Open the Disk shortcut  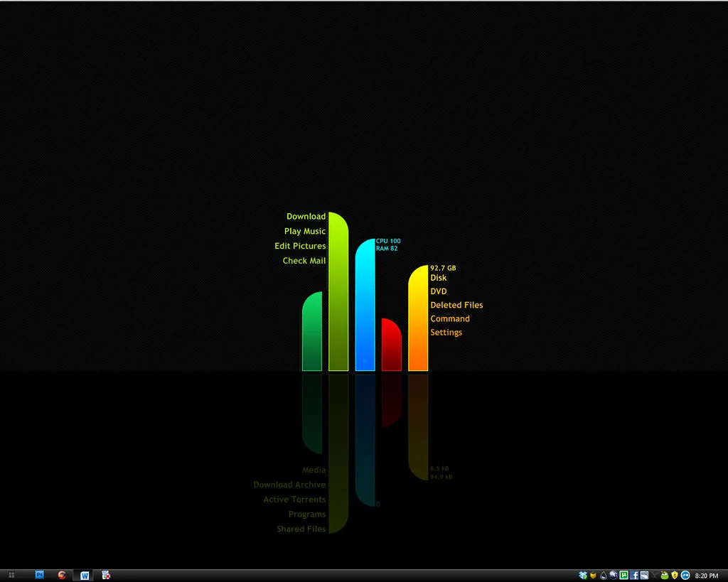(438, 278)
